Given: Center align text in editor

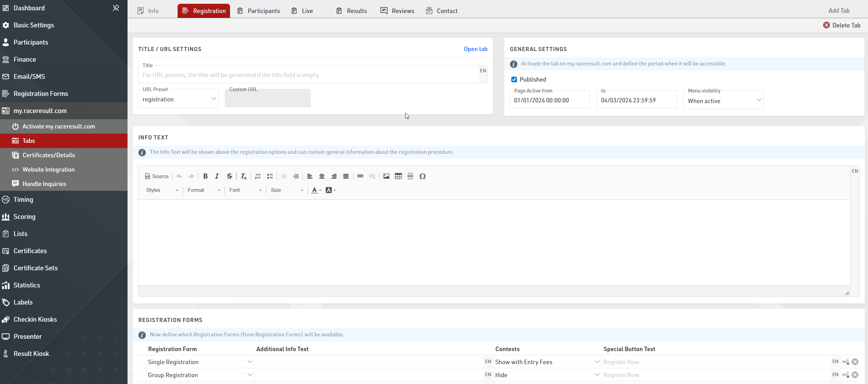Looking at the screenshot, I should point(322,176).
